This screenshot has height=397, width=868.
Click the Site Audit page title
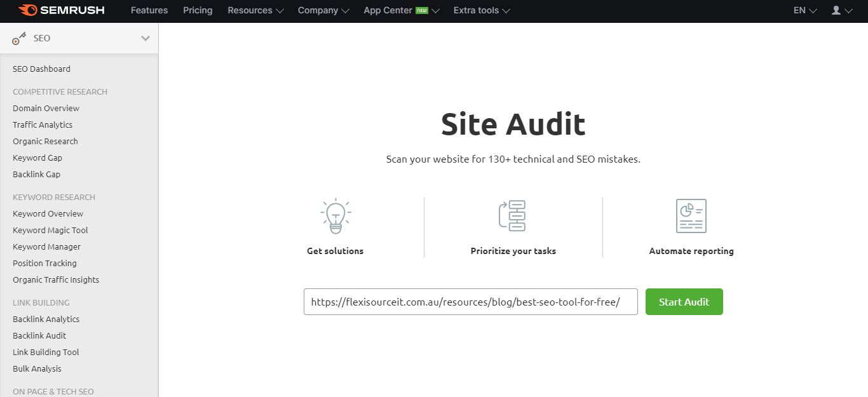[513, 124]
